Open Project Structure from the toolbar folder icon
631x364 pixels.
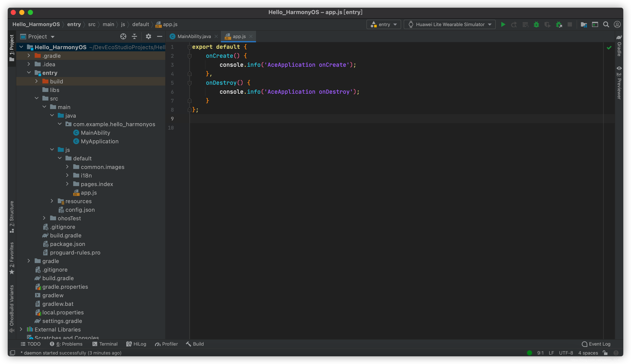(x=584, y=25)
